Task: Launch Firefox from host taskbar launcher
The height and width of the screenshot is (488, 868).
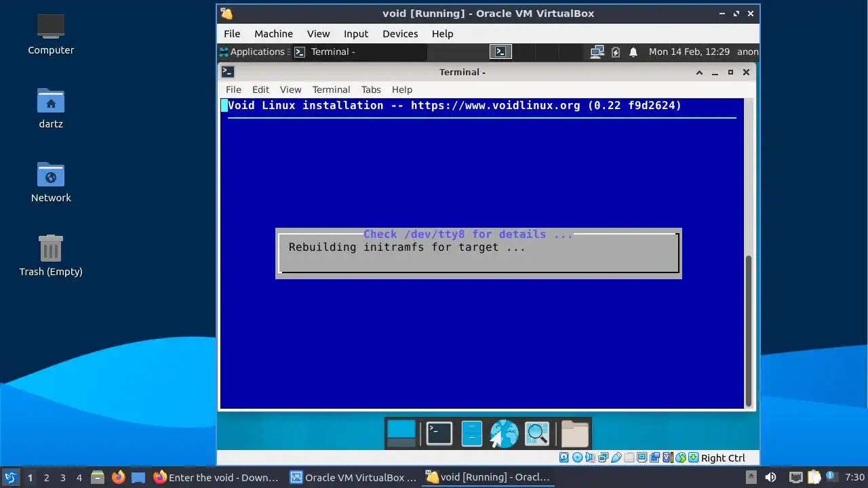Action: [x=119, y=477]
